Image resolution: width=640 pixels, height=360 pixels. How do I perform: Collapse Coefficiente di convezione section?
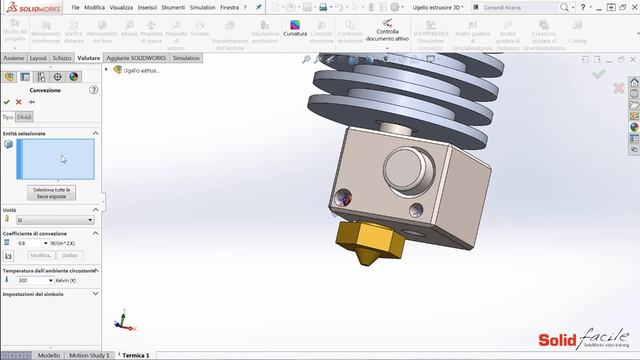coord(95,233)
